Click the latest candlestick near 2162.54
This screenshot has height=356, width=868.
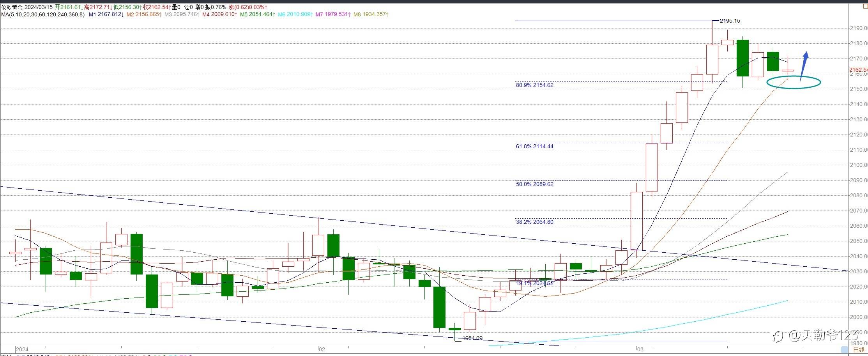pos(788,70)
